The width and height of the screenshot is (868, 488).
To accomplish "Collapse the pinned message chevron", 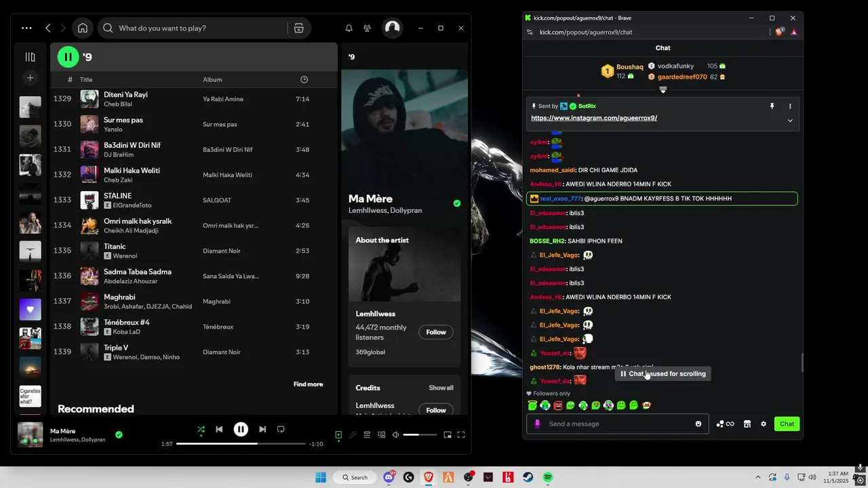I will [x=790, y=121].
